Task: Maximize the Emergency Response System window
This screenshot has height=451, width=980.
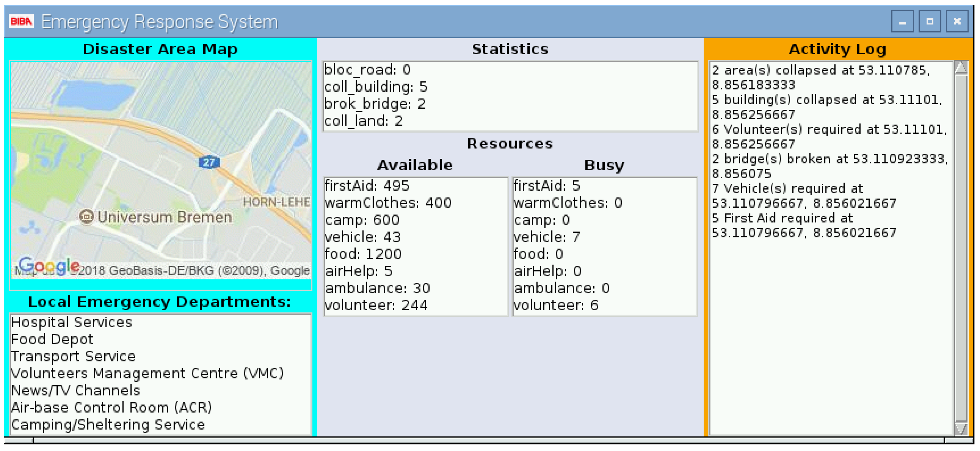Action: (x=929, y=22)
